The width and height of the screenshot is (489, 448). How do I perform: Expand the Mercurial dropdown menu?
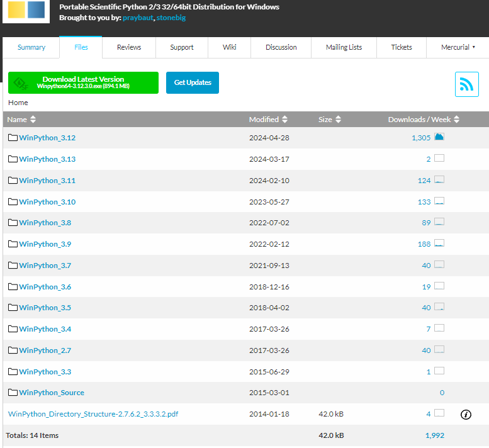coord(458,47)
